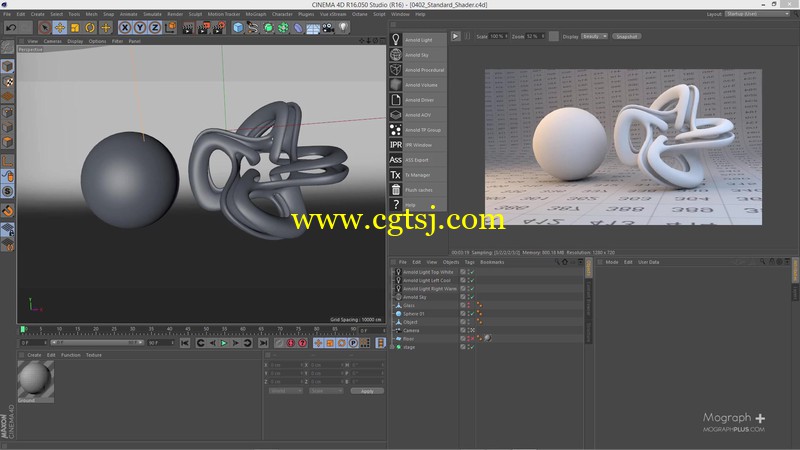Open the Tx Manager
The width and height of the screenshot is (800, 450).
417,175
